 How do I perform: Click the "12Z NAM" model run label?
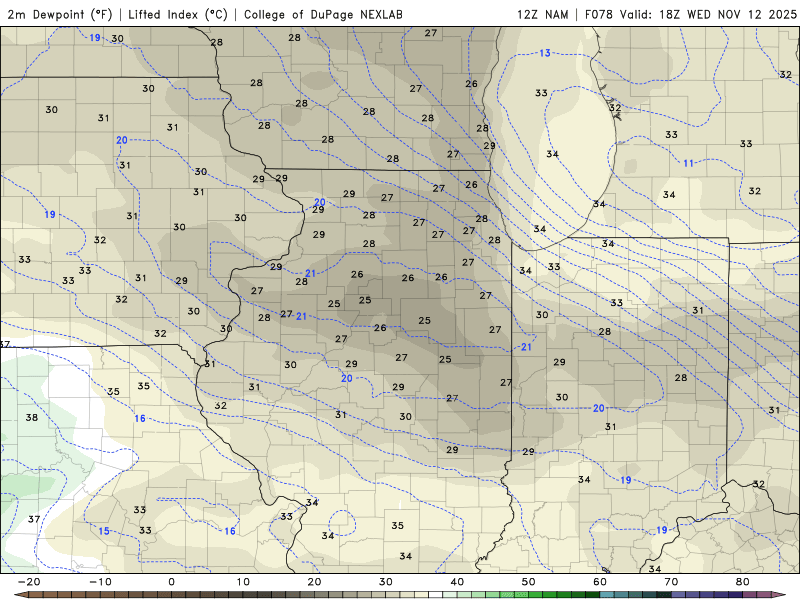tap(542, 14)
